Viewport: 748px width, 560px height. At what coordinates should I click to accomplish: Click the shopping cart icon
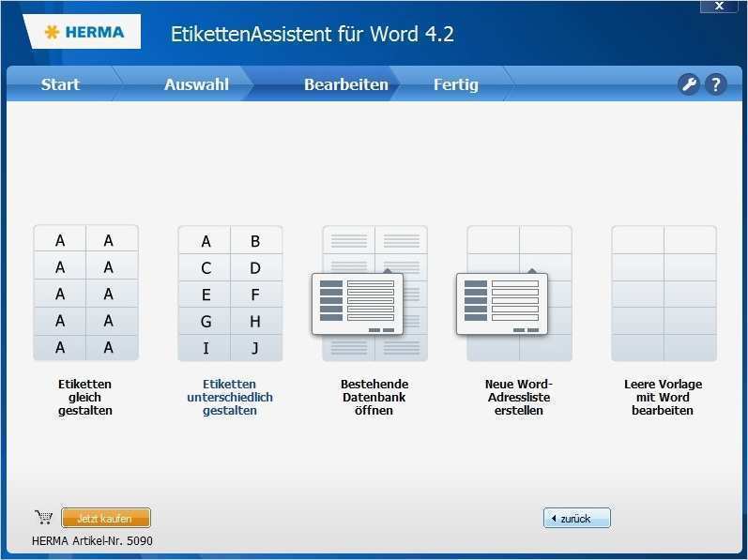(44, 518)
